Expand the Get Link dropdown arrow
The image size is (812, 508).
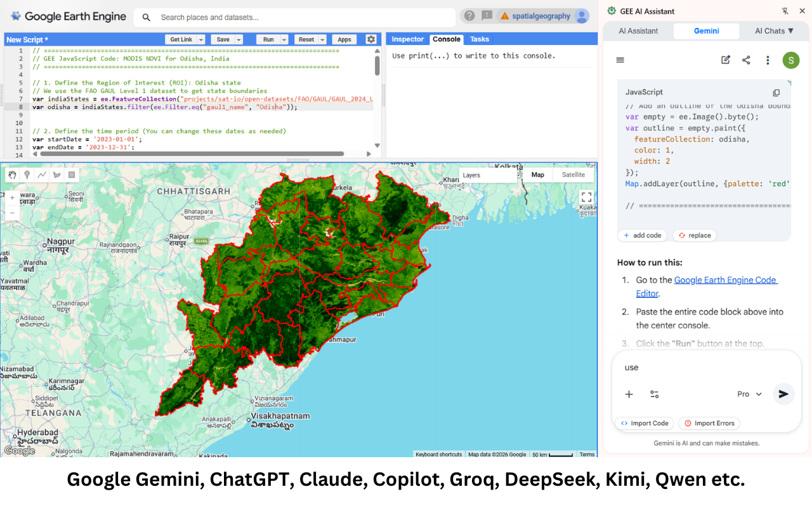point(200,39)
